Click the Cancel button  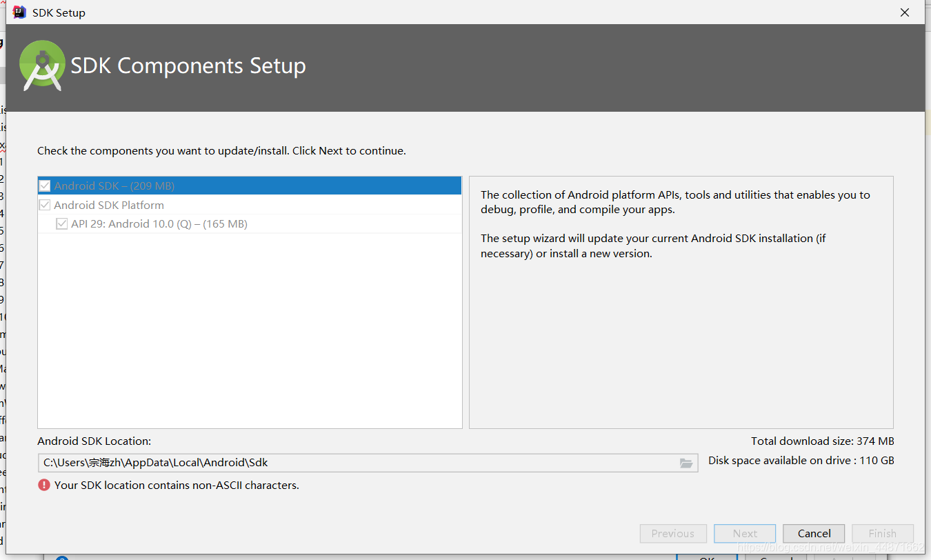click(814, 533)
